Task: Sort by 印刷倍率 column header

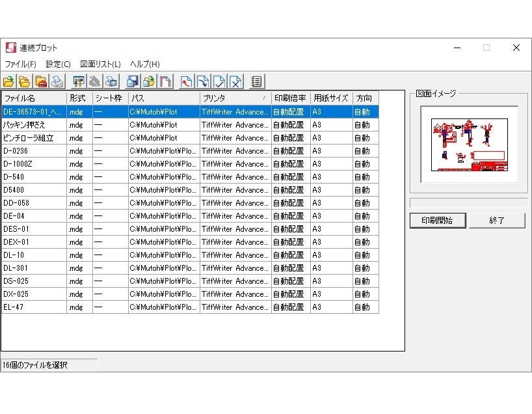Action: (x=291, y=98)
